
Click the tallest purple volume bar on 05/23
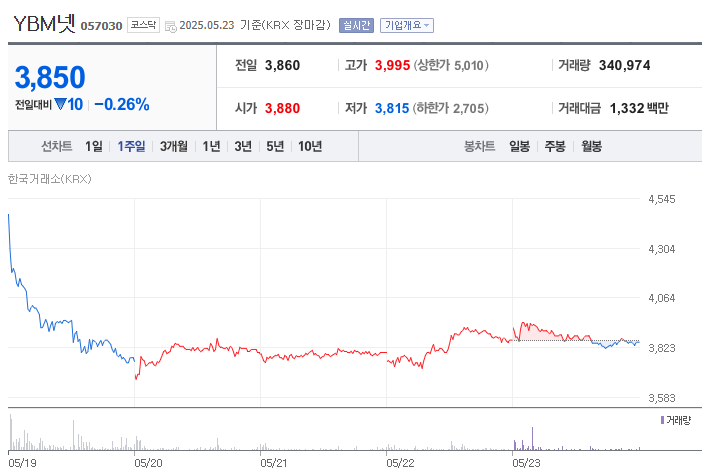[532, 439]
